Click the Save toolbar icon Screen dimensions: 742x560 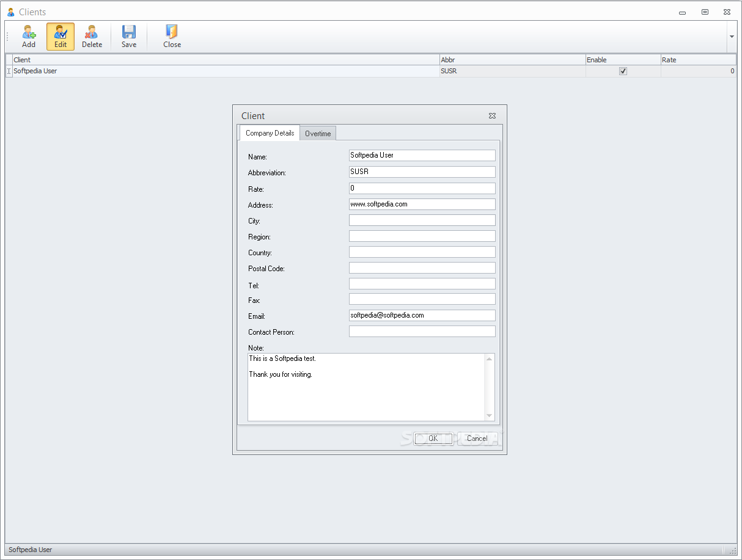click(x=129, y=37)
